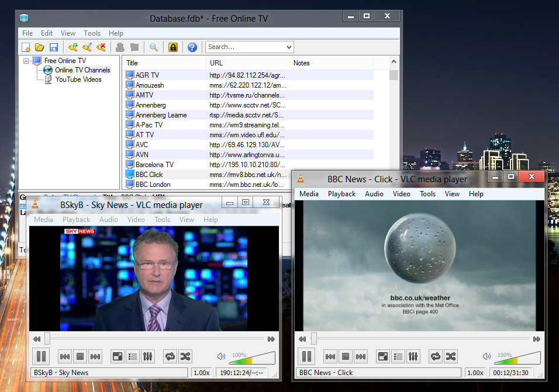Collapse the Free Online TV tree node
This screenshot has width=559, height=392.
[26, 61]
